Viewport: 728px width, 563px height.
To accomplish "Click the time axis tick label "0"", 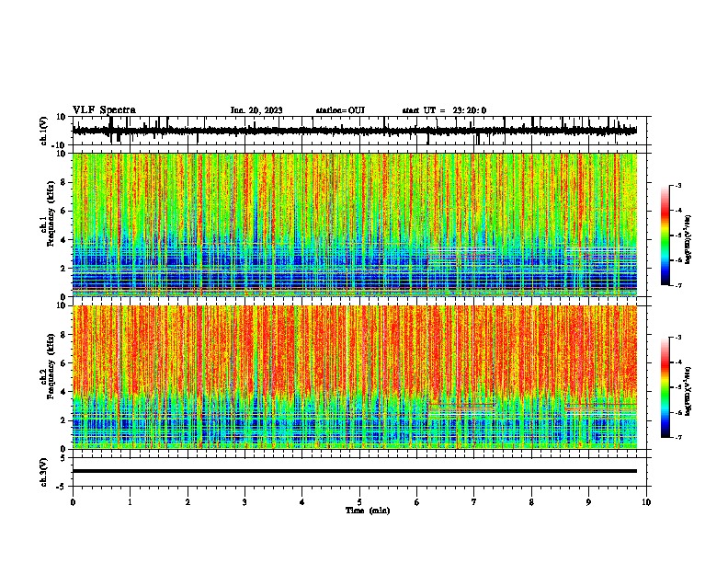I will pyautogui.click(x=73, y=502).
